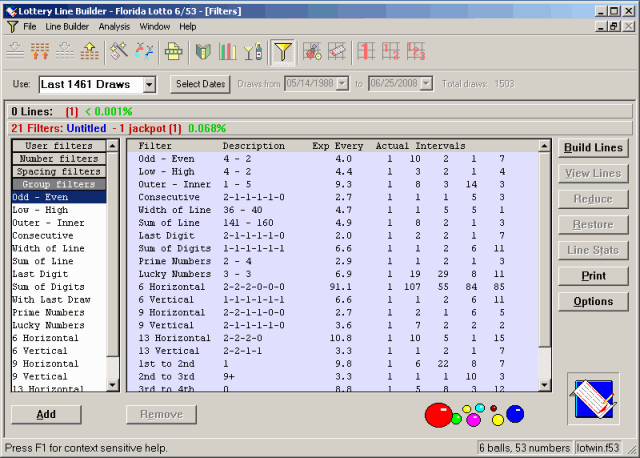640x458 pixels.
Task: Click the red number 1 grid icon
Action: tap(366, 52)
